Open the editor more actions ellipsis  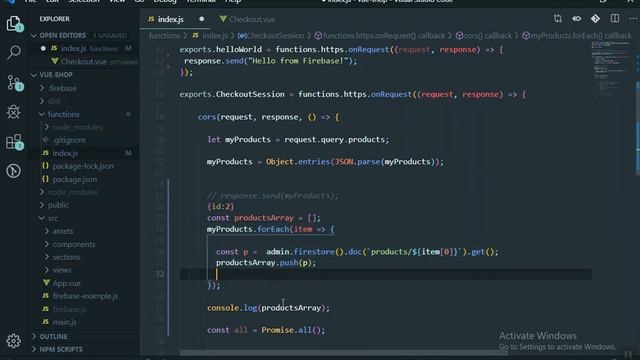click(x=633, y=19)
